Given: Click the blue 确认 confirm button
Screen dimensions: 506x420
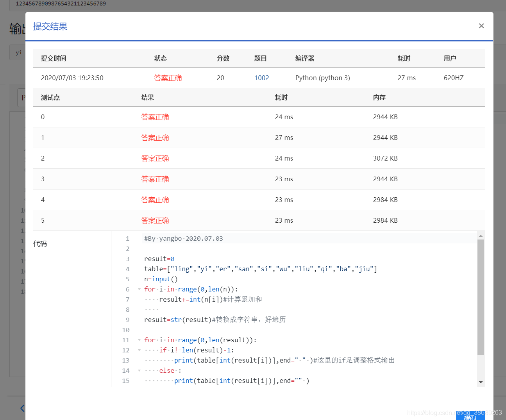Looking at the screenshot, I should (470, 417).
